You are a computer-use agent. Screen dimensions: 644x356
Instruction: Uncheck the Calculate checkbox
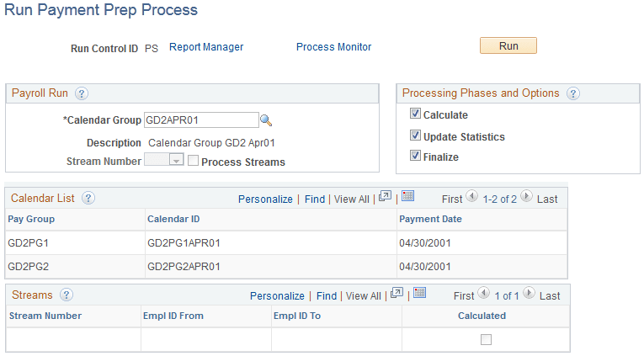[415, 114]
